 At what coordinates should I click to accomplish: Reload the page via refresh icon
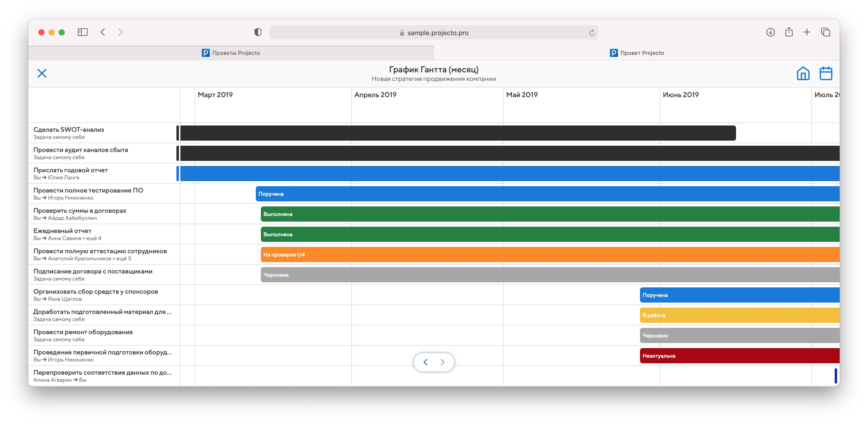(592, 33)
